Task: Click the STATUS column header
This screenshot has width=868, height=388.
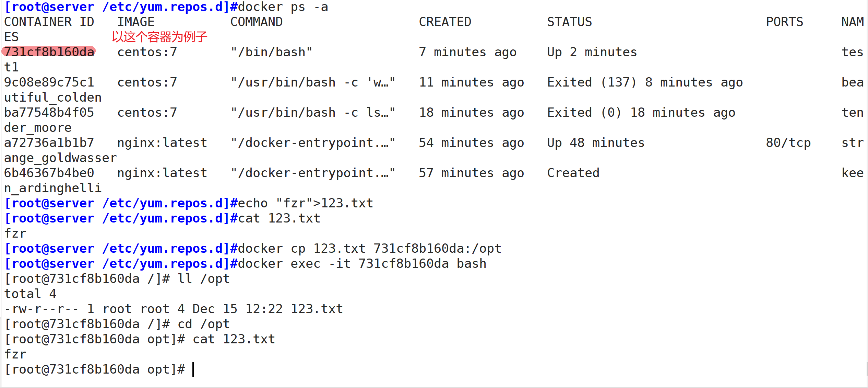Action: [x=569, y=22]
